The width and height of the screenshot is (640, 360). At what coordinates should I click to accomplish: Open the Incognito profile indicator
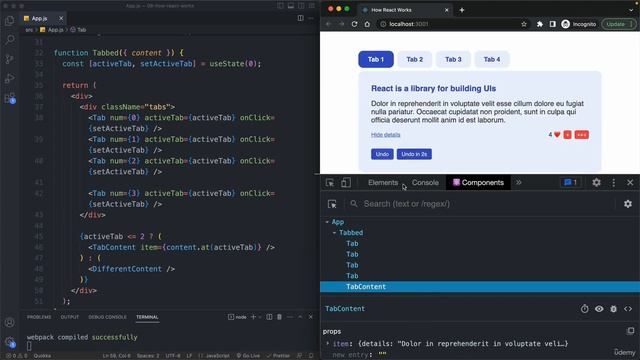point(579,24)
